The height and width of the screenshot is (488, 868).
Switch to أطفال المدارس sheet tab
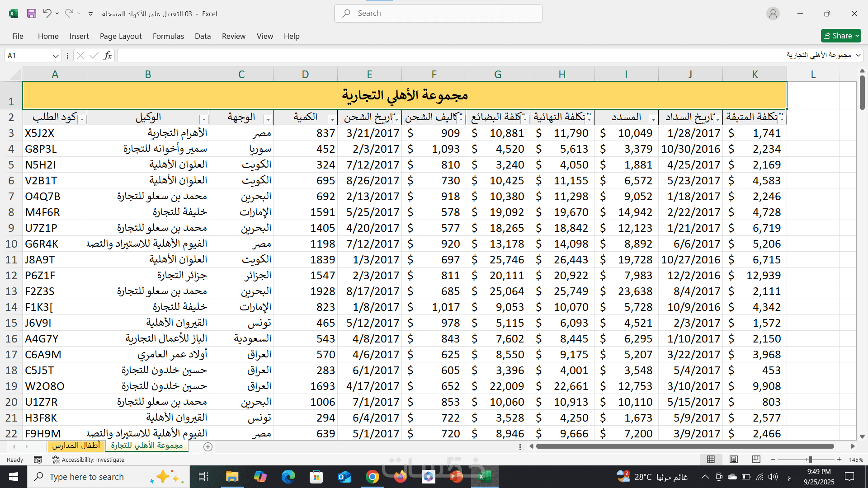[x=76, y=446]
